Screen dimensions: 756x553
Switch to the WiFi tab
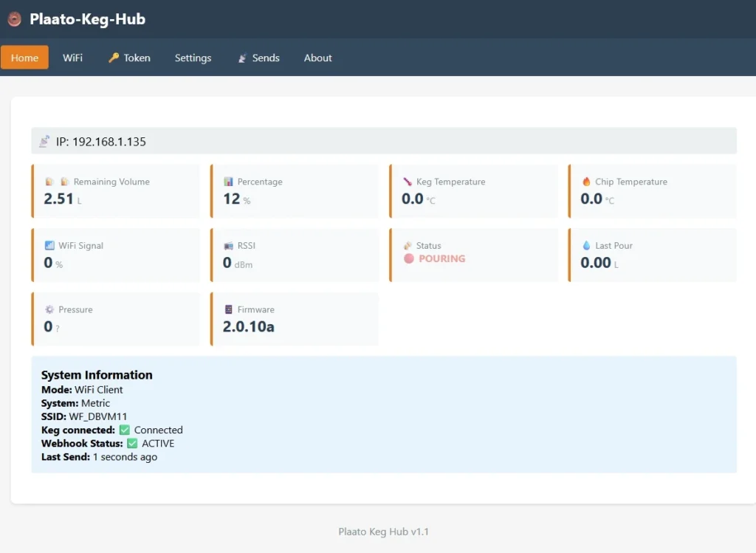pyautogui.click(x=72, y=58)
